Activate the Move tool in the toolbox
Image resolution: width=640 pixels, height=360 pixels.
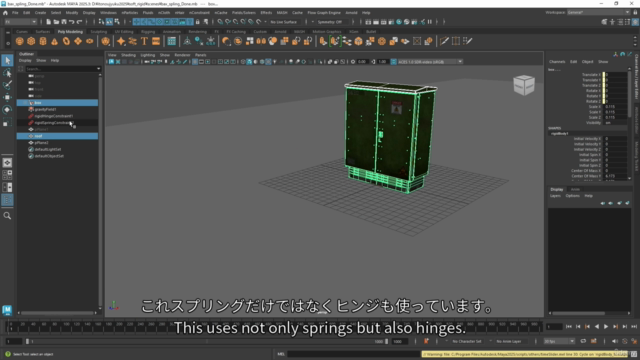pos(7,97)
